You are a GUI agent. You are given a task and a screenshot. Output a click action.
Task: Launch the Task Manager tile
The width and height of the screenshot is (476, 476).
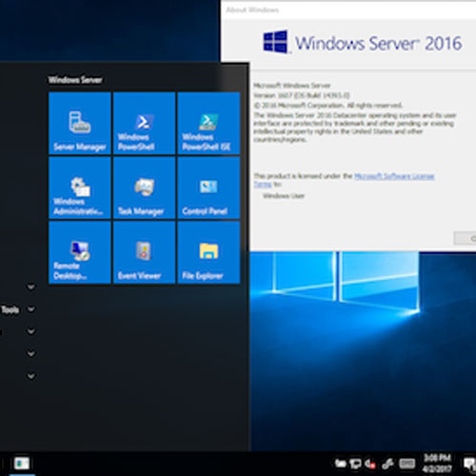pyautogui.click(x=144, y=188)
